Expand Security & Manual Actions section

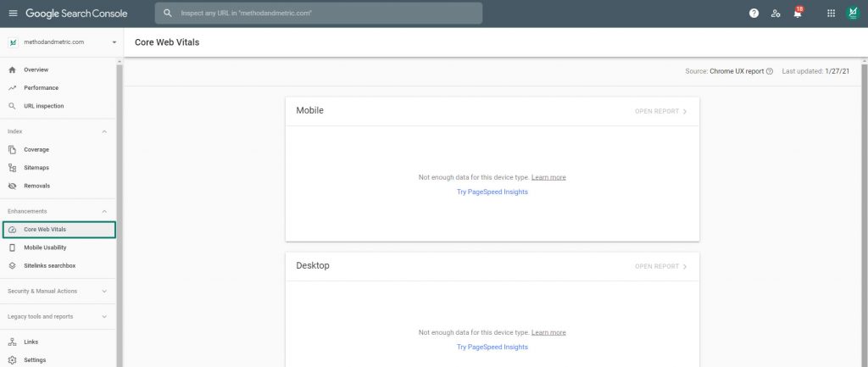coord(58,292)
